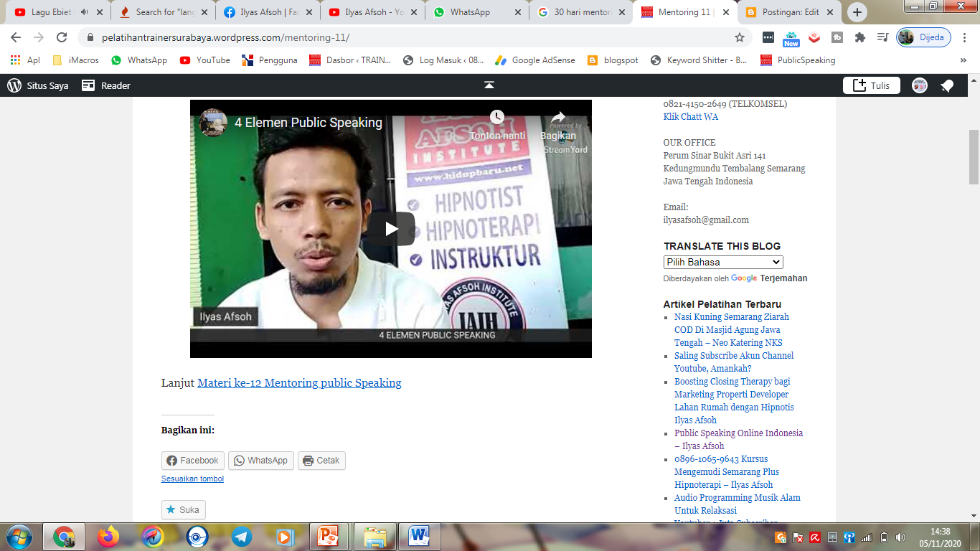Image resolution: width=980 pixels, height=551 pixels.
Task: Click the address bar URL
Action: point(226,37)
